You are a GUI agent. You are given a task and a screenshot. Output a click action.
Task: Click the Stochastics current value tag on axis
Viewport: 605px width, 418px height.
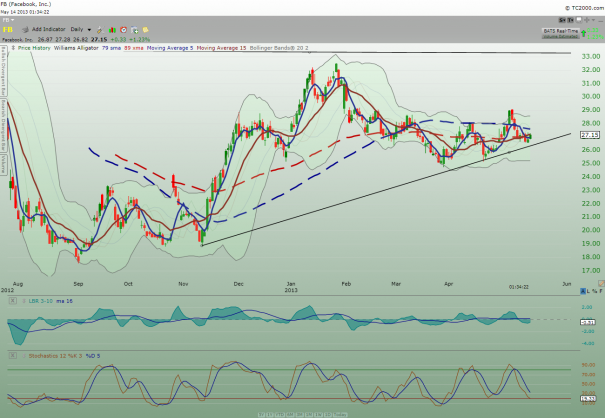pyautogui.click(x=590, y=399)
